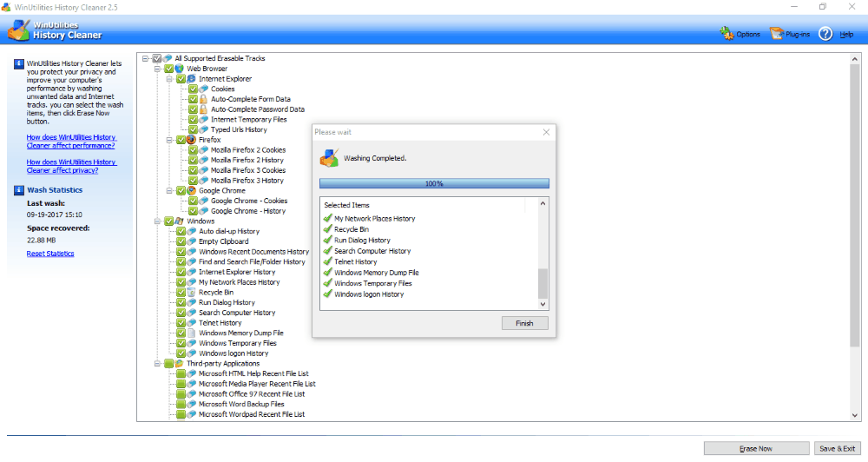The image size is (868, 462).
Task: Click the main tree vertical scrollbar thumb
Action: tap(855, 206)
